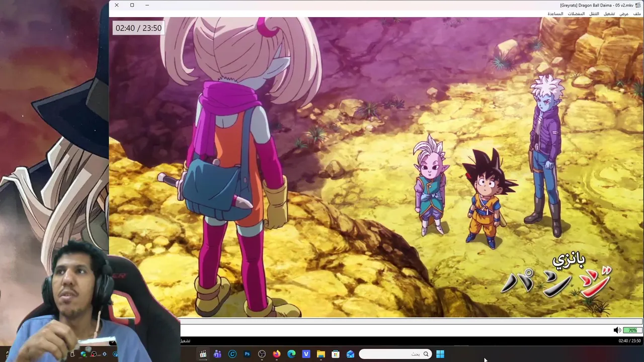Click the security shield tray icon
Image resolution: width=644 pixels, height=362 pixels.
tap(83, 354)
